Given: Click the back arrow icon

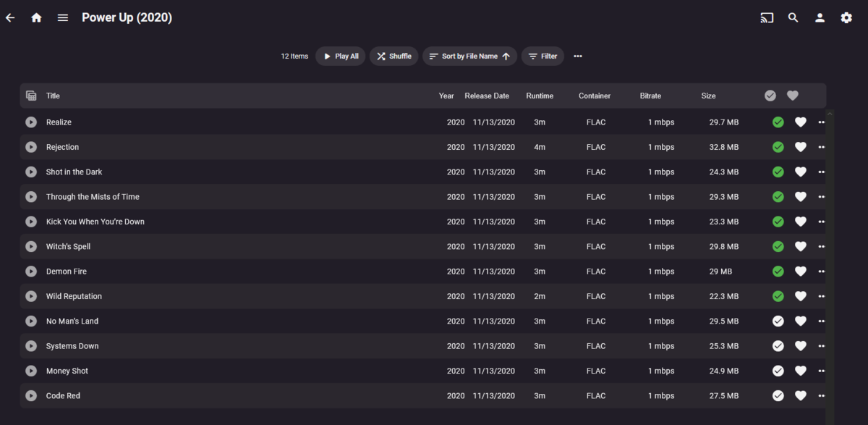Looking at the screenshot, I should click(10, 17).
